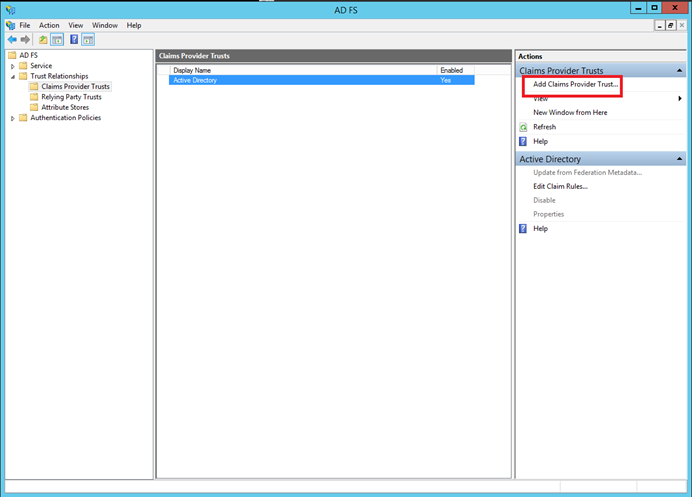Select the AD FS root node label
The image size is (692, 497).
(28, 55)
